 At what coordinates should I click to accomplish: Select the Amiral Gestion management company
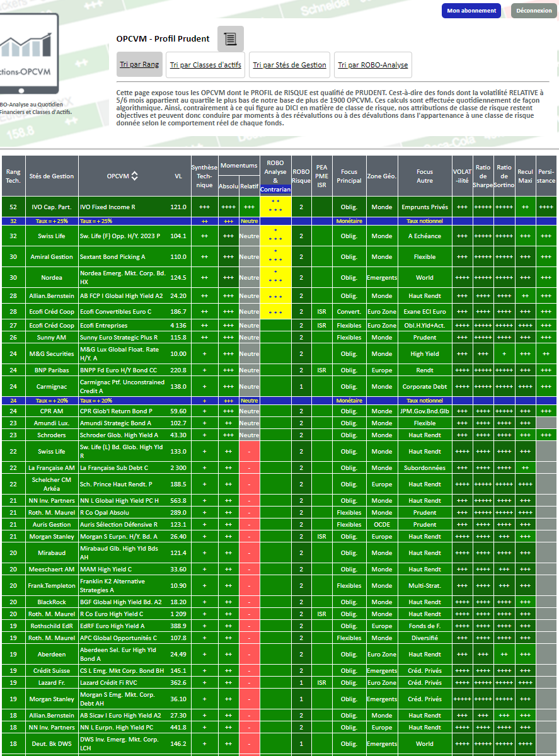pos(52,257)
